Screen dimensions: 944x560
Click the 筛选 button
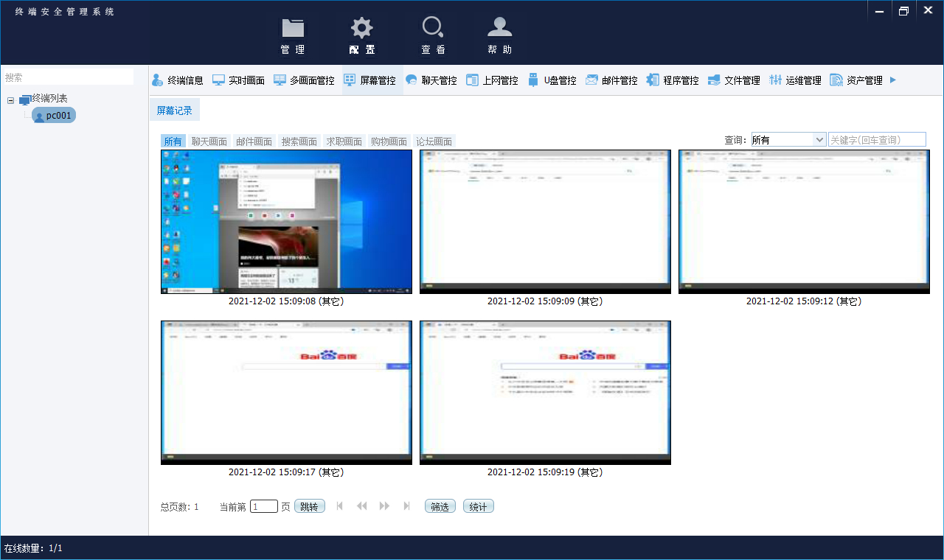[x=440, y=507]
